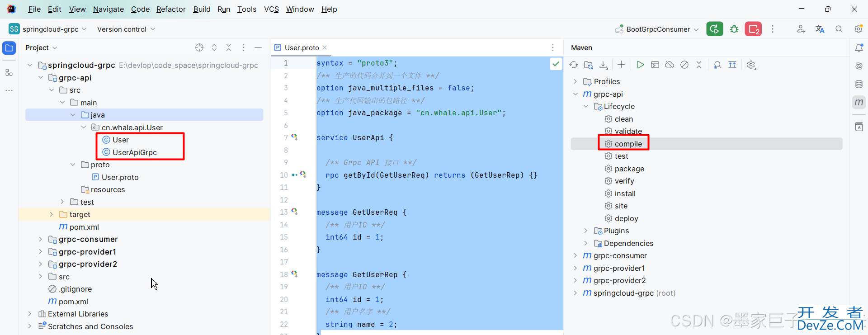Select UserApiGrpc class in project tree
Screen dimensions: 868x335
134,153
